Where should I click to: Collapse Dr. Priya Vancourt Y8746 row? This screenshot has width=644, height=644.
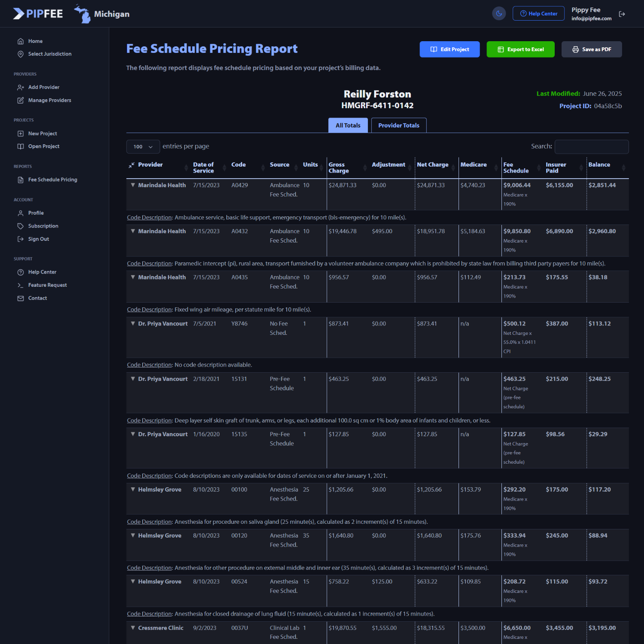click(x=133, y=323)
